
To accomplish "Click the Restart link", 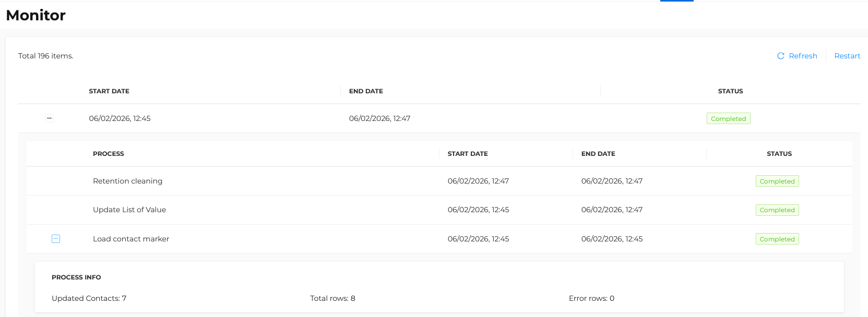I will pos(847,56).
